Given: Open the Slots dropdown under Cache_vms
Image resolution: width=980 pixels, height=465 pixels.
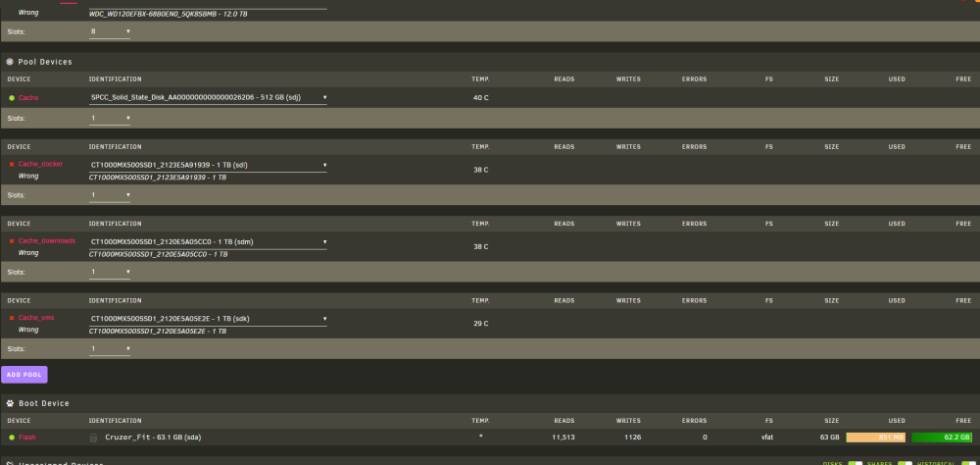Looking at the screenshot, I should coord(110,348).
